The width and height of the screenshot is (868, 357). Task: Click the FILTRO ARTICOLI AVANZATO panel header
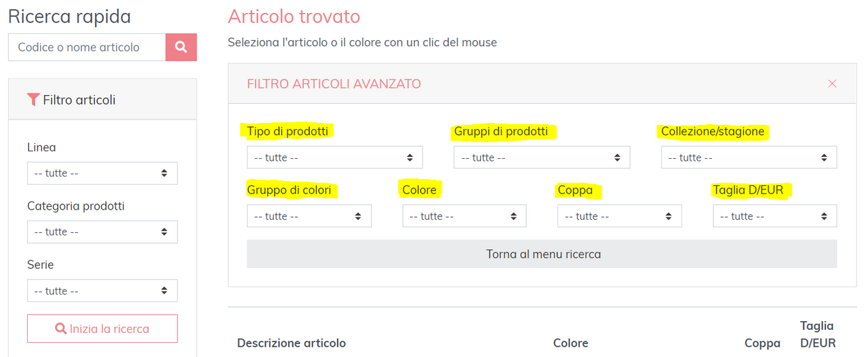coord(334,84)
